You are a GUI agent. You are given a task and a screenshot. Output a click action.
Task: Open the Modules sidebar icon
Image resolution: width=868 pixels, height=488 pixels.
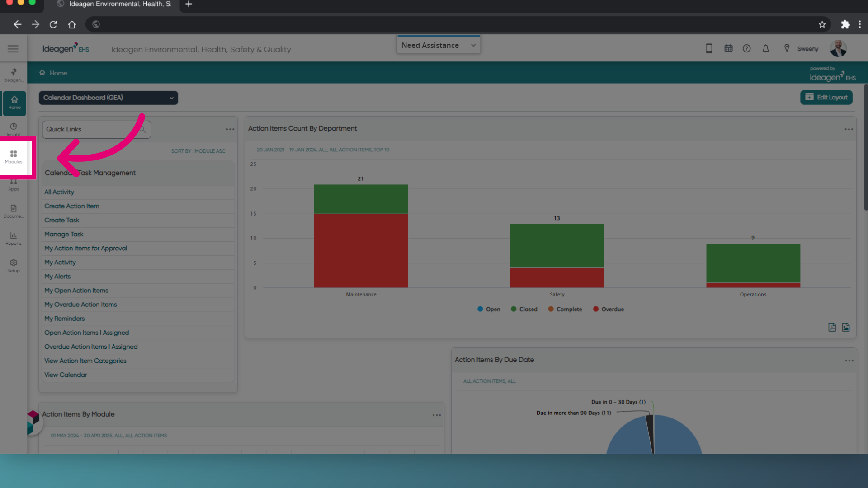tap(14, 157)
